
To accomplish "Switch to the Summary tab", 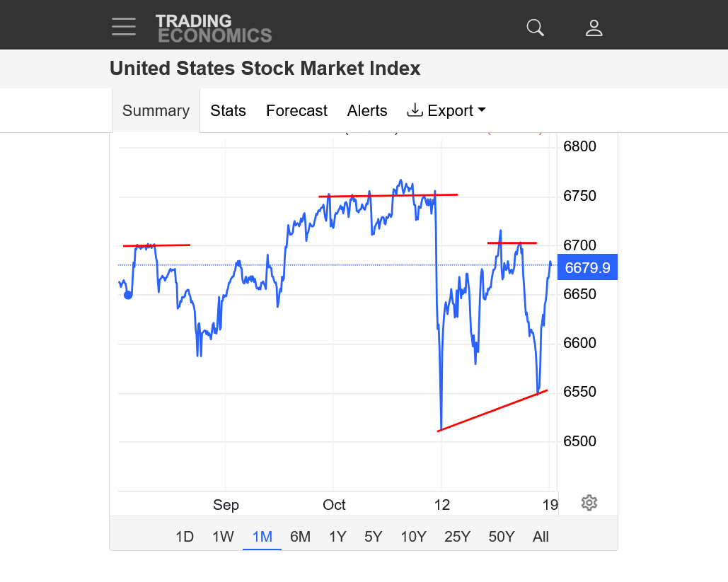I will coord(156,111).
